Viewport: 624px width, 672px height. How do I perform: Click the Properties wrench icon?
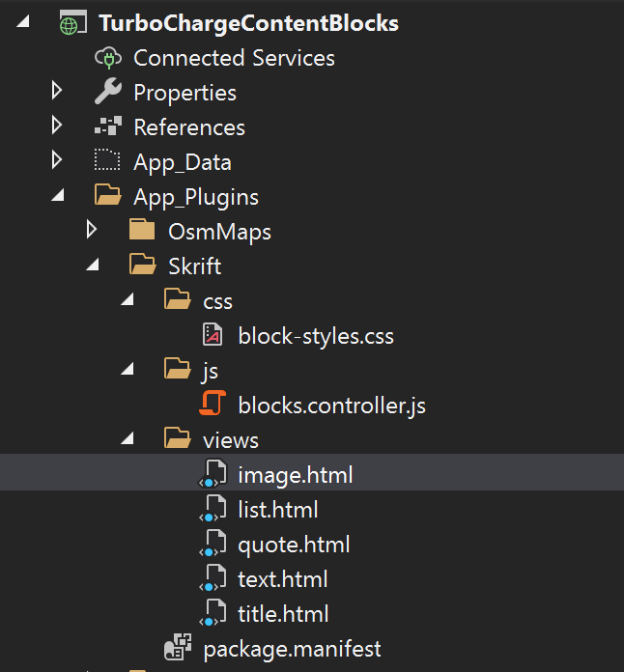108,92
